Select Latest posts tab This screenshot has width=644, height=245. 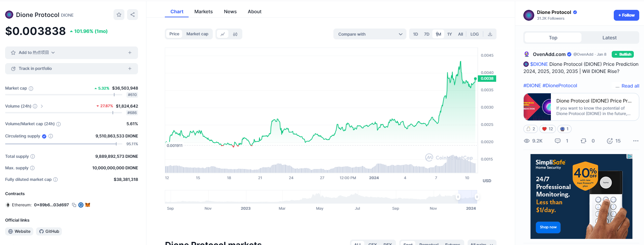pyautogui.click(x=609, y=38)
